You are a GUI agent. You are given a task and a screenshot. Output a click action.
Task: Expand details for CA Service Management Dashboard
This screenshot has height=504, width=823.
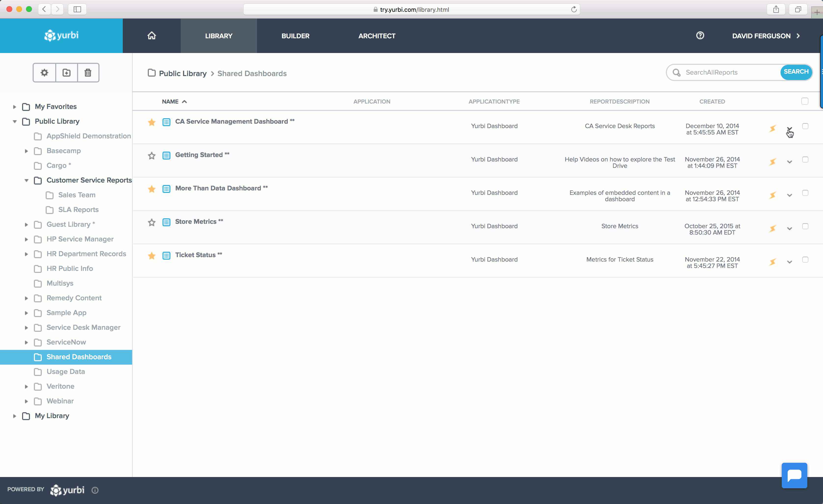pos(790,129)
